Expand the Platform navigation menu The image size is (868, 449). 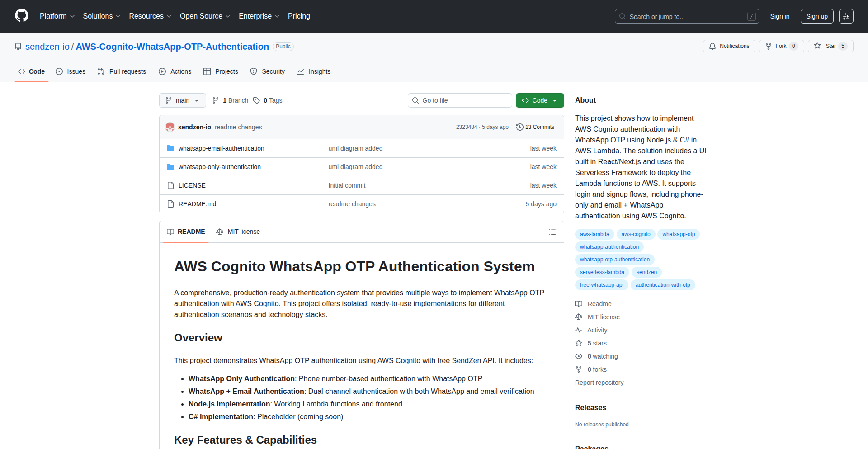[x=57, y=16]
